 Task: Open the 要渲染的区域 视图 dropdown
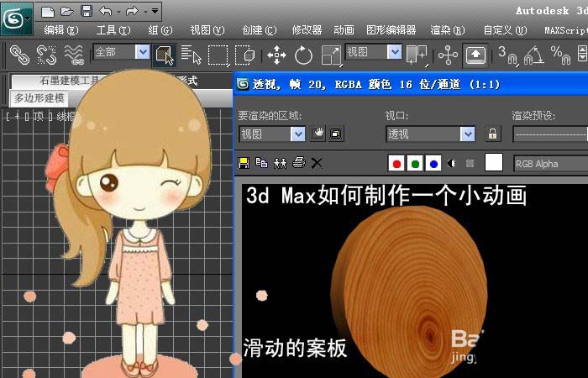tap(273, 134)
